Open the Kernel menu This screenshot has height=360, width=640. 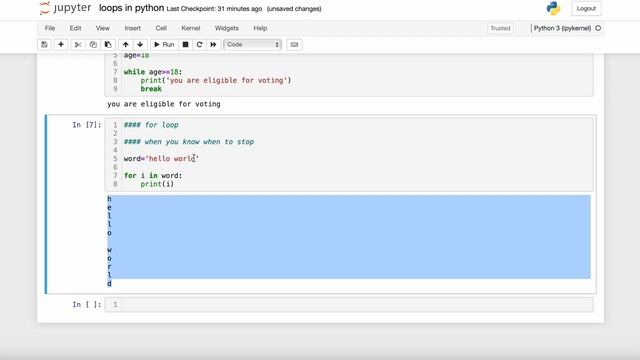[191, 28]
